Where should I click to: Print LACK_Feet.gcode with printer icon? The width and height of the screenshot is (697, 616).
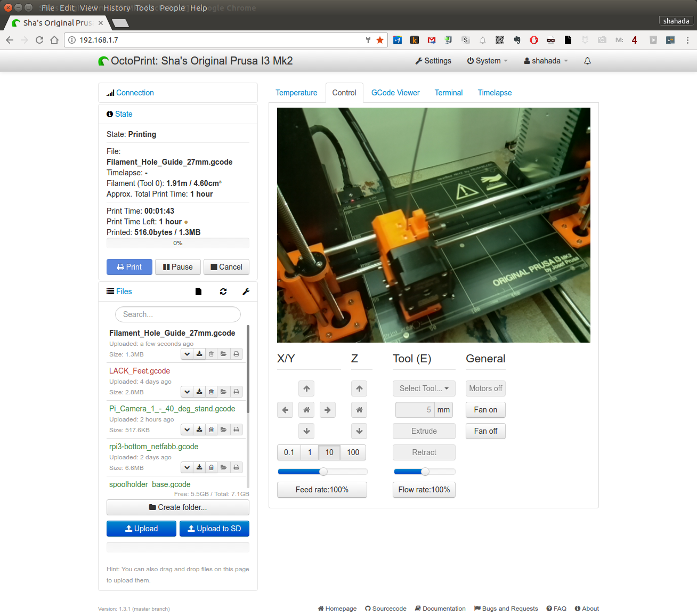point(237,392)
